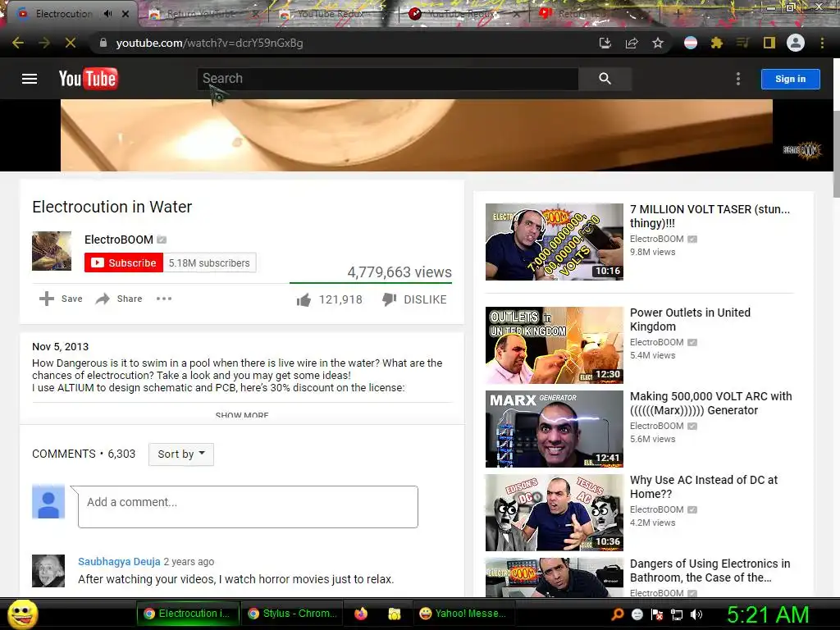Click the ElectroBOOM watermark on the video

tap(802, 151)
